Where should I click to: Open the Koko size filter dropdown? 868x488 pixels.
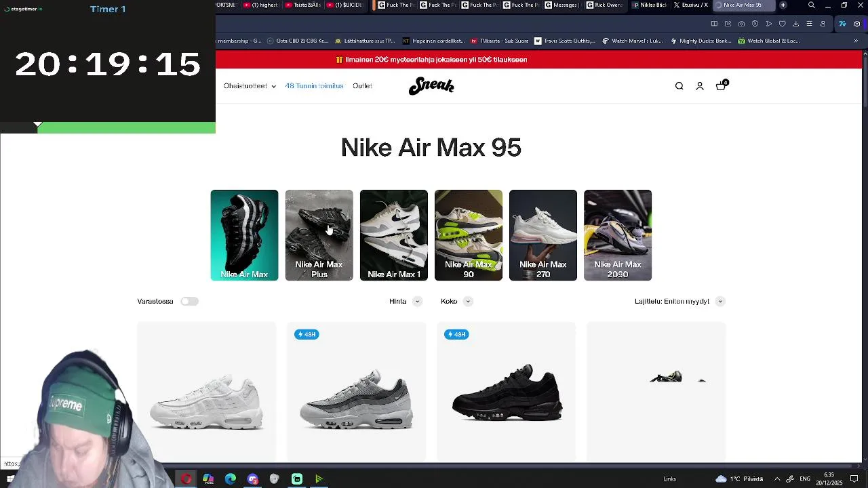456,301
